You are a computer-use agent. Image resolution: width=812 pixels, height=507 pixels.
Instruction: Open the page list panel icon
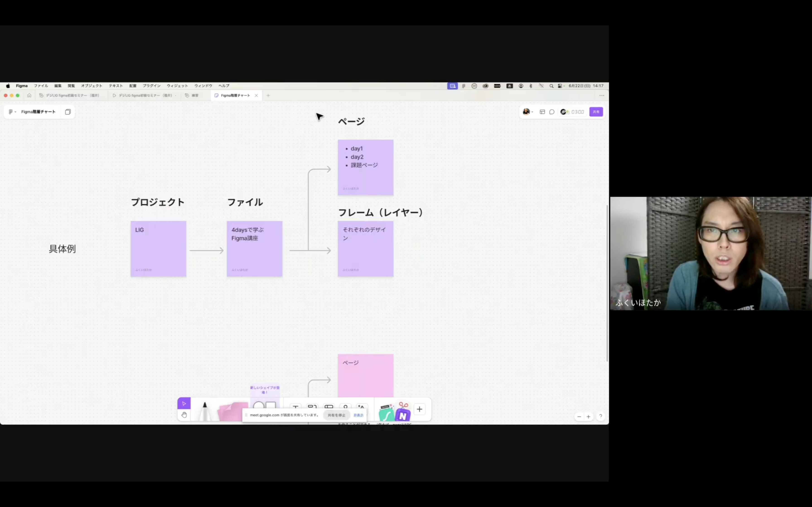tap(68, 112)
